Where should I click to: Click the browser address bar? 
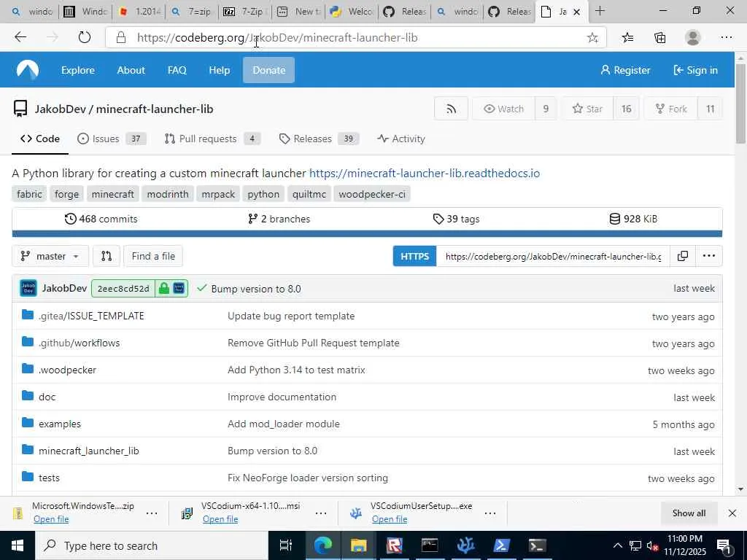(x=355, y=38)
